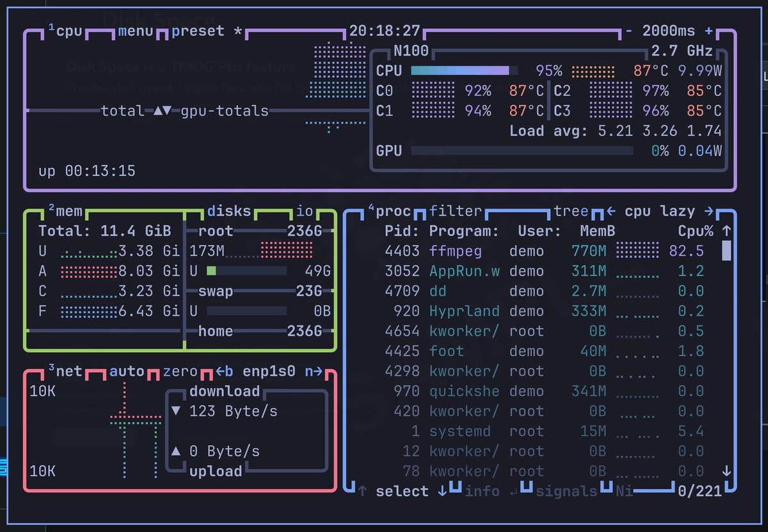
Task: Click the cpu sort column selector
Action: pyautogui.click(x=637, y=211)
